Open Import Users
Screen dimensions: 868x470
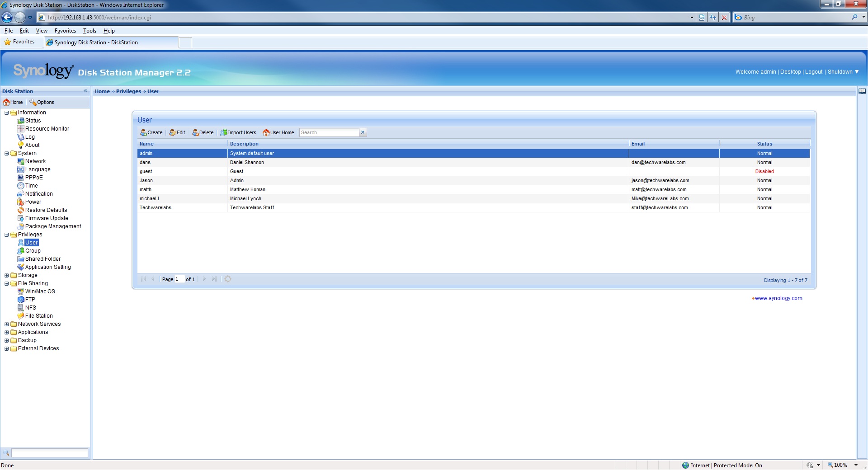pyautogui.click(x=238, y=132)
